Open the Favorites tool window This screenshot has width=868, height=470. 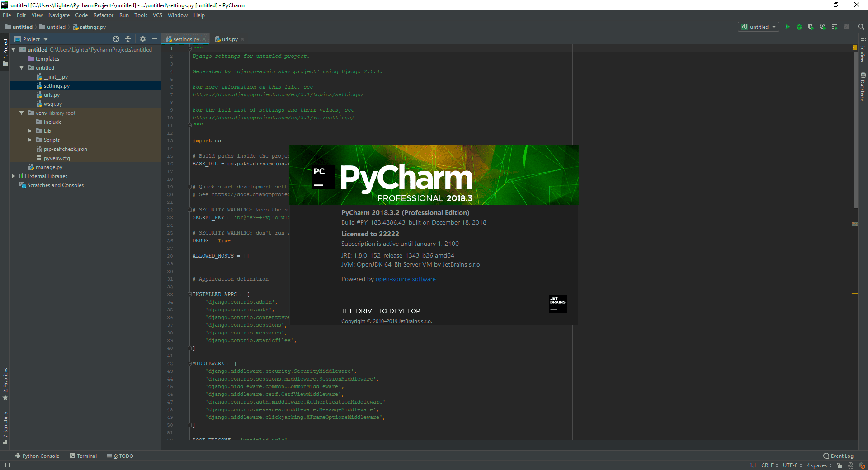tap(5, 384)
